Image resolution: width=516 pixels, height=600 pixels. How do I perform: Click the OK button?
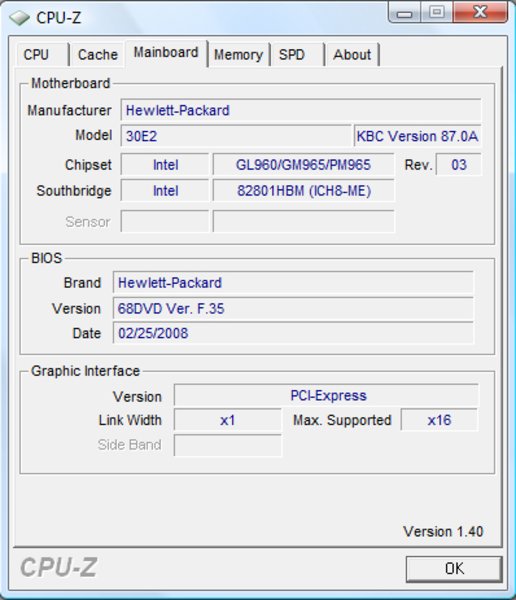pyautogui.click(x=454, y=569)
